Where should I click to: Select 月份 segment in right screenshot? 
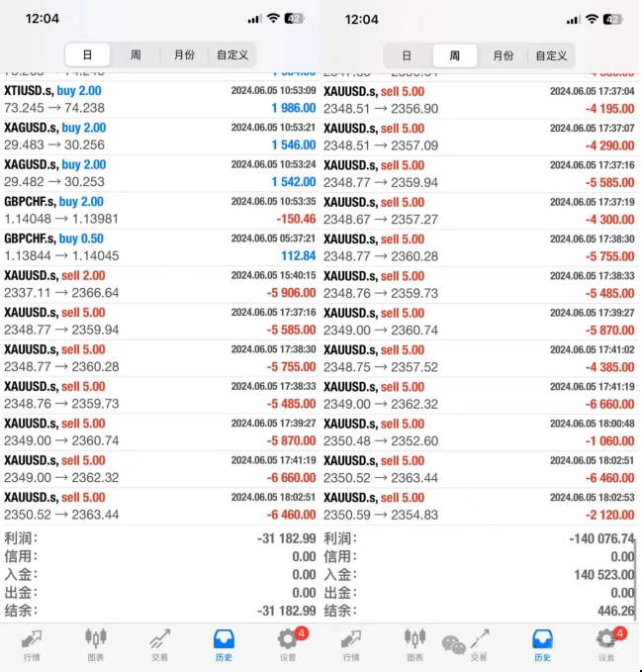pos(504,55)
